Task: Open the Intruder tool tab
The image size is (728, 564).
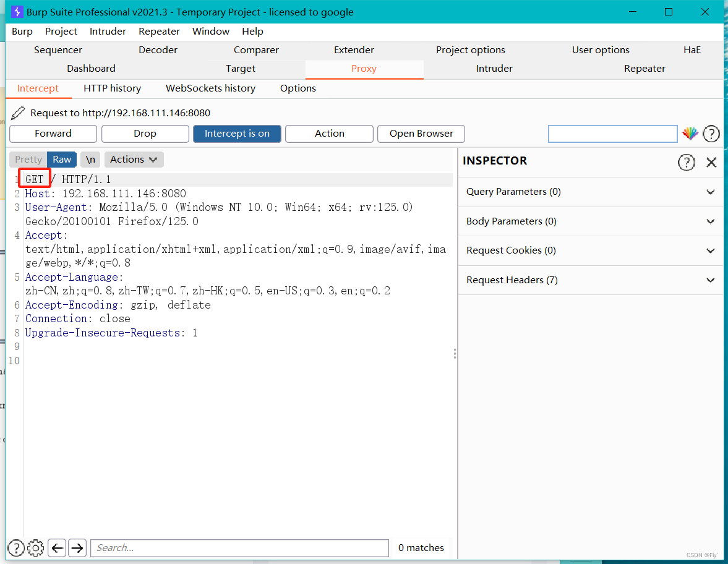Action: (x=494, y=69)
